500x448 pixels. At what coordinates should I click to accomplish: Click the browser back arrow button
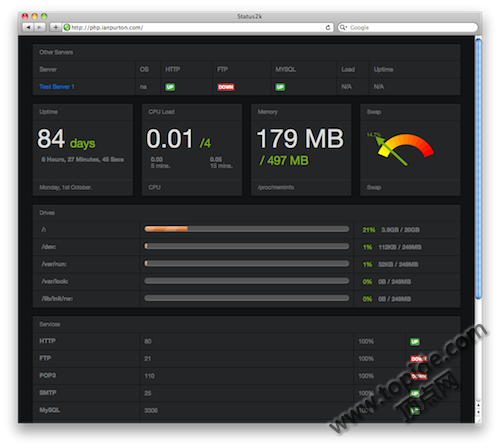28,27
